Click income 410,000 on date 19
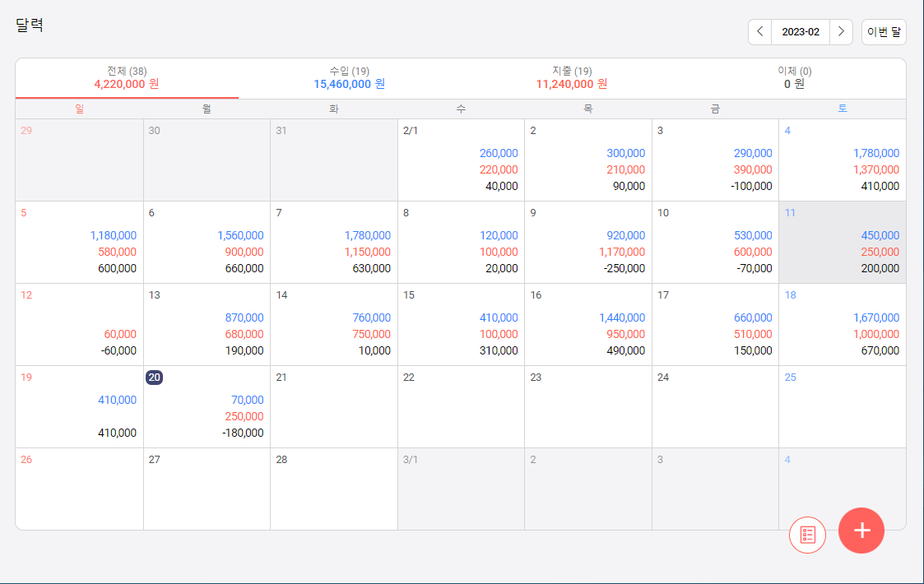924x584 pixels. [118, 400]
